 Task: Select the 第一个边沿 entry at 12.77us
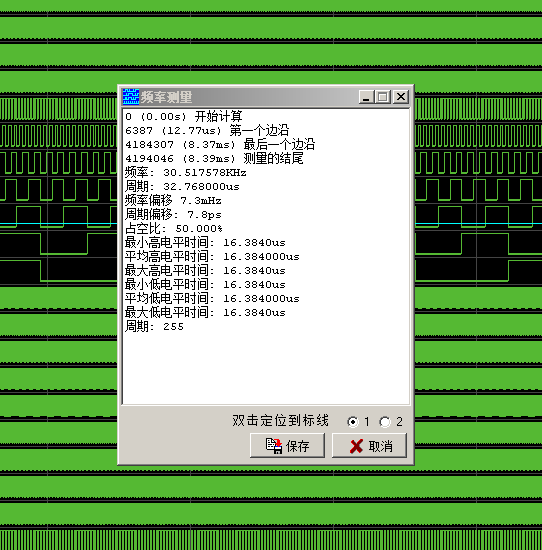click(207, 130)
